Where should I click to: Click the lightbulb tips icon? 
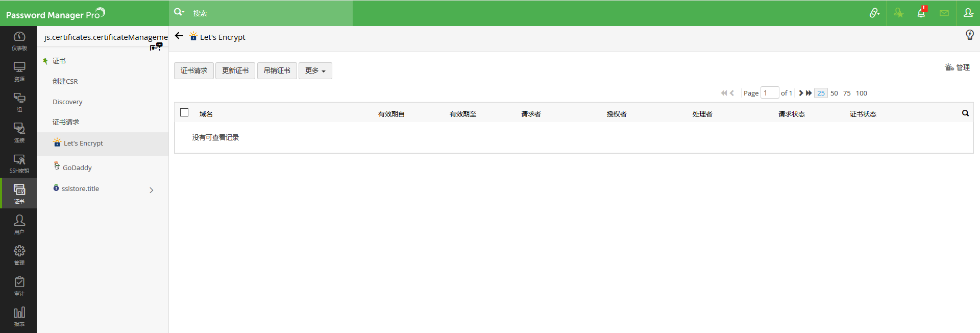[x=970, y=35]
